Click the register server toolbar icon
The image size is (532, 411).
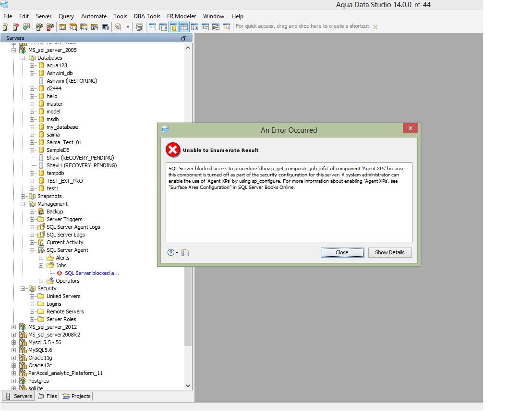click(x=5, y=27)
